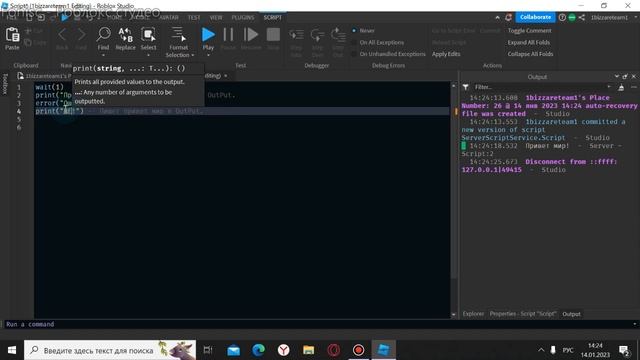Open Yandex browser from the taskbar
The width and height of the screenshot is (640, 360).
coord(283,350)
